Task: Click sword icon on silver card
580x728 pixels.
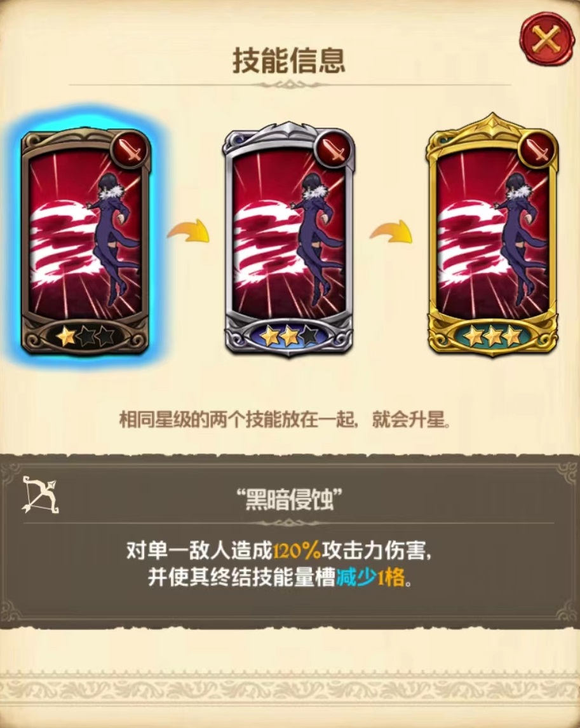Action: 334,149
